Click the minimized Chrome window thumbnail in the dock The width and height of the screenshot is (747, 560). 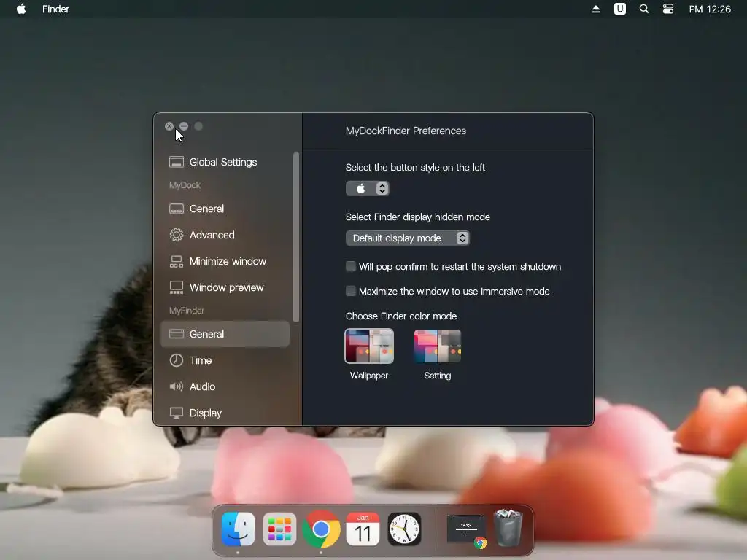pyautogui.click(x=466, y=530)
